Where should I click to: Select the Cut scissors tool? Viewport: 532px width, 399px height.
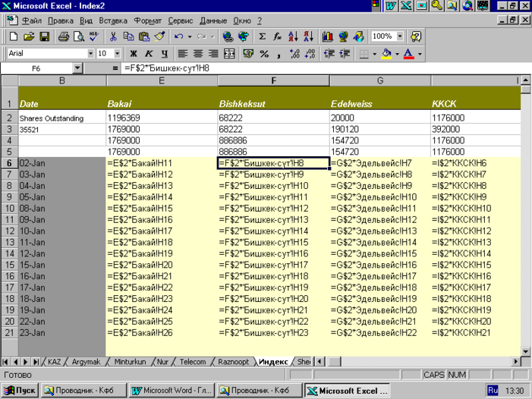[x=113, y=36]
